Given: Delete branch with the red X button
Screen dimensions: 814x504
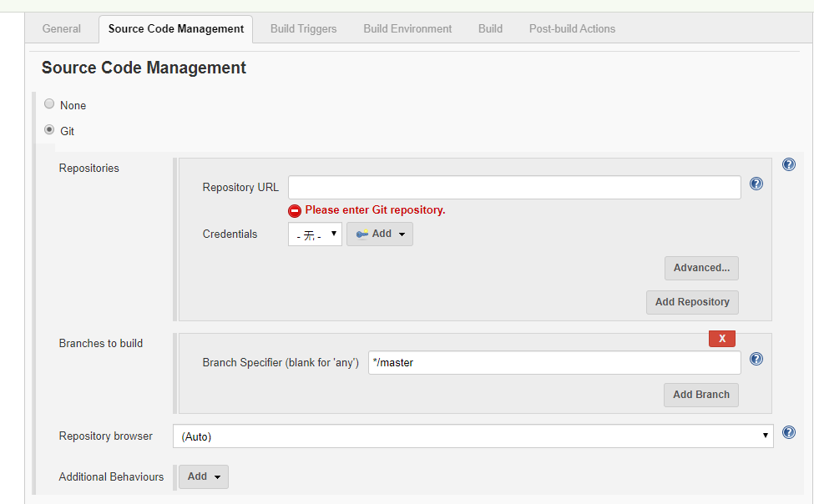Looking at the screenshot, I should [722, 339].
